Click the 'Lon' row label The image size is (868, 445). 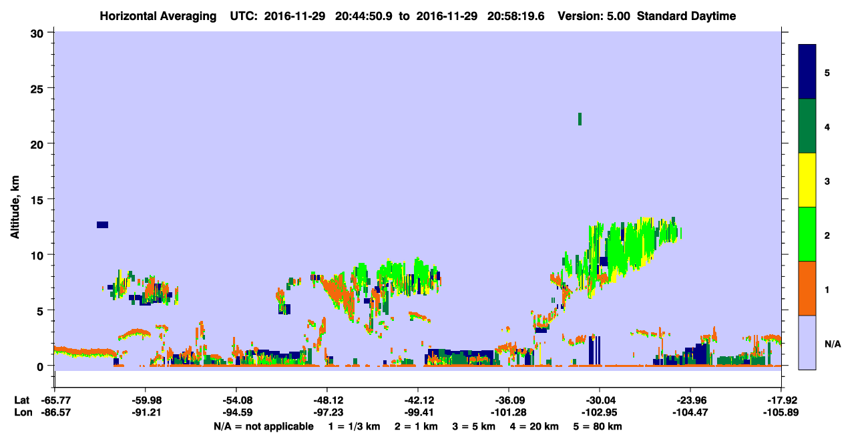click(22, 412)
